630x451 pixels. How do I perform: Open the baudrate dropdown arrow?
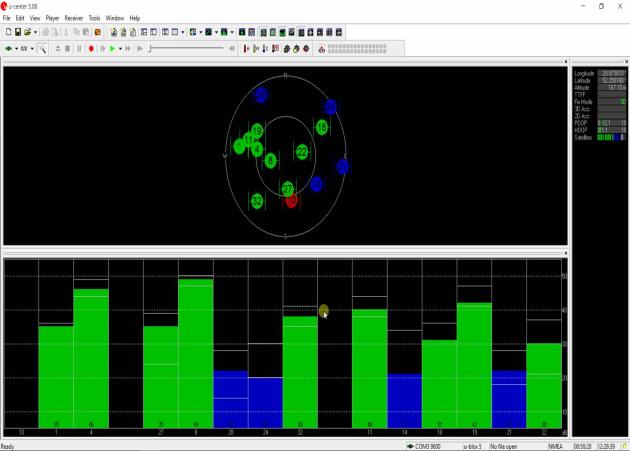coord(32,49)
